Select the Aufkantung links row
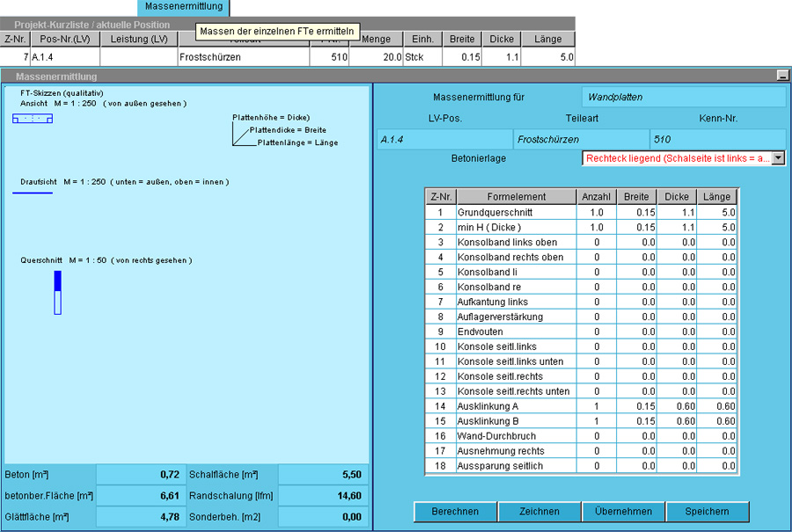This screenshot has height=532, width=792. click(582, 302)
